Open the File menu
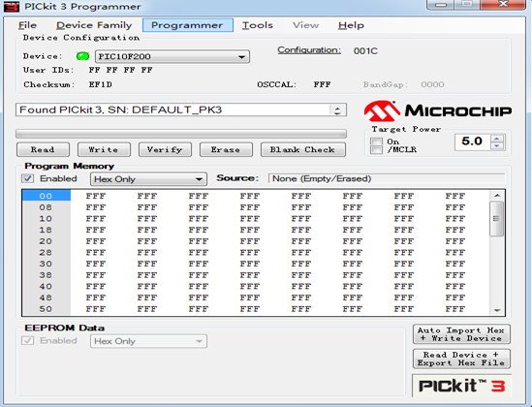Viewport: 532px width, 407px height. tap(27, 25)
